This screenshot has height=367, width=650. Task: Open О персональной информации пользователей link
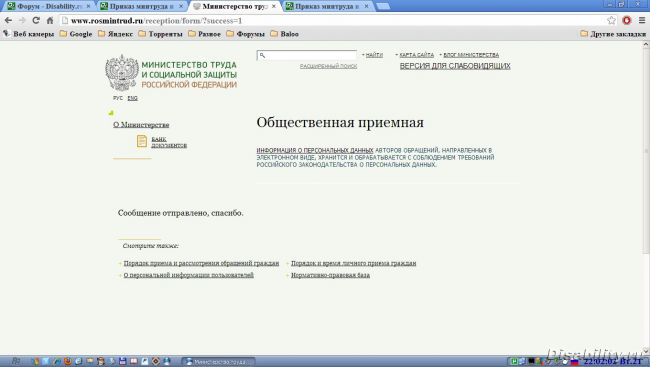coord(188,275)
